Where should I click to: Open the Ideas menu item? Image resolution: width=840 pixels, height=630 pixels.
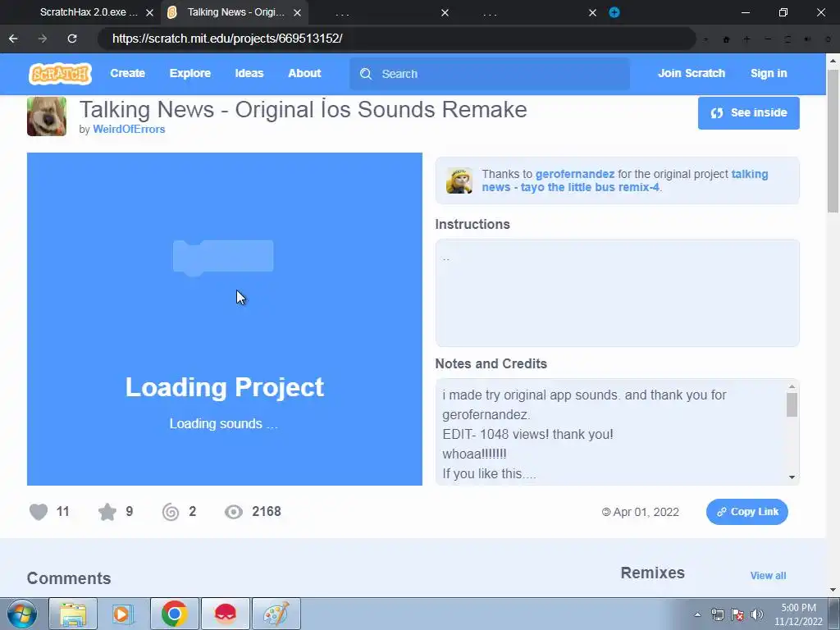(x=249, y=73)
